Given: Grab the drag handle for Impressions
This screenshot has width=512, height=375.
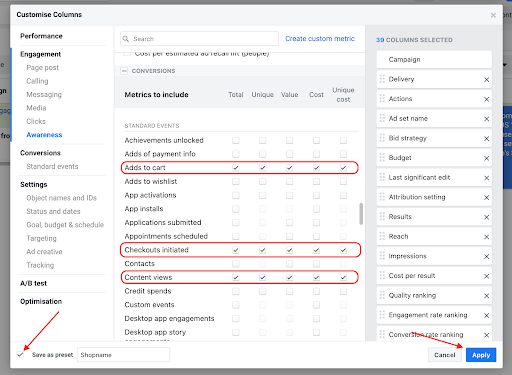Looking at the screenshot, I should click(382, 256).
